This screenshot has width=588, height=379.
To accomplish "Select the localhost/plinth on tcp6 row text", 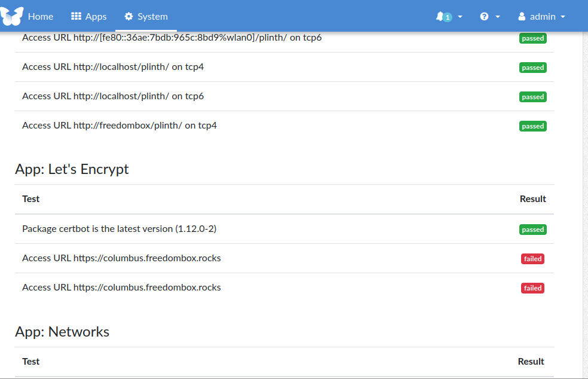I will [x=113, y=96].
